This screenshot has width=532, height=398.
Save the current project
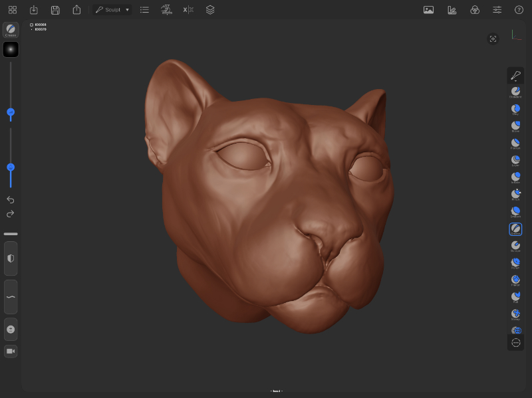(55, 10)
